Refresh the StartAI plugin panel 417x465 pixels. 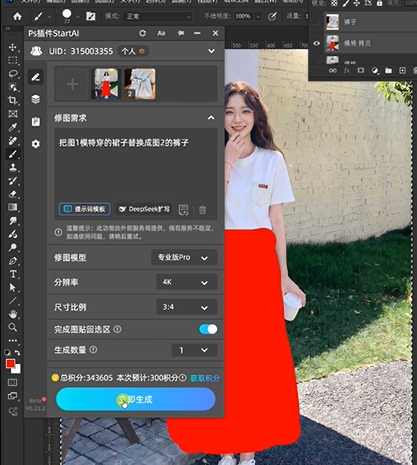[x=143, y=33]
